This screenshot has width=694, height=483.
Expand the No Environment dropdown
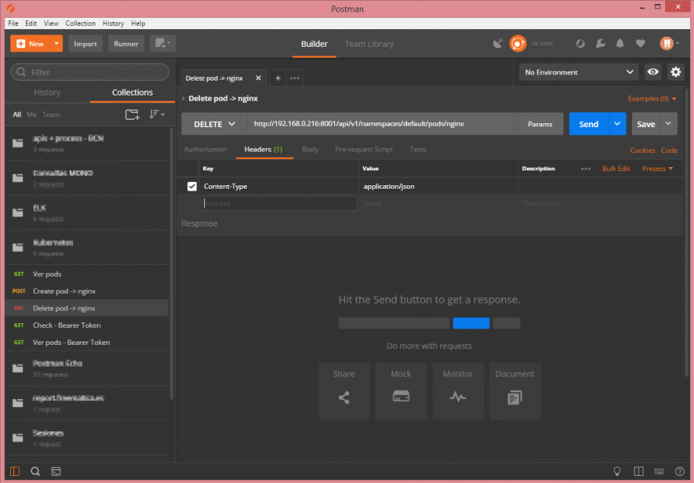pos(578,72)
